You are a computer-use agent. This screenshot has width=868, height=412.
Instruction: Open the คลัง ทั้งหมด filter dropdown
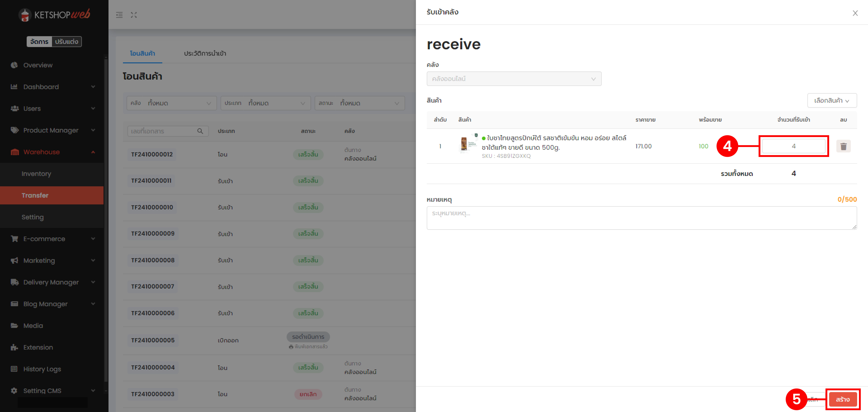(172, 103)
